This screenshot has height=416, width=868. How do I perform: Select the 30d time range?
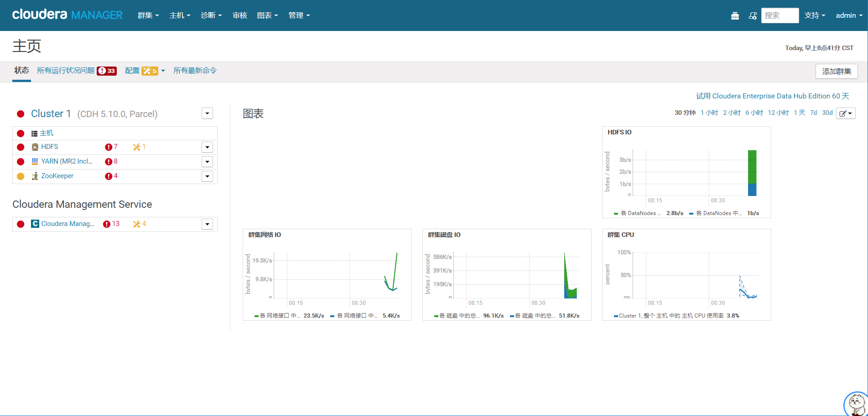tap(827, 113)
